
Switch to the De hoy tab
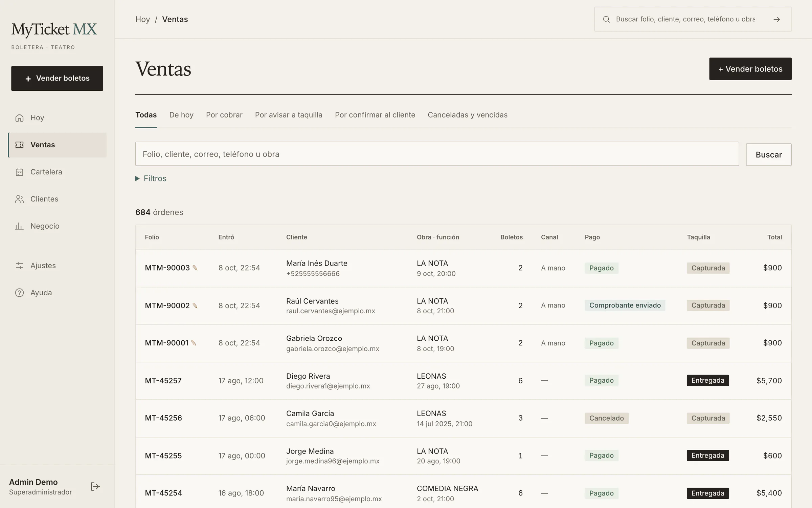click(181, 115)
